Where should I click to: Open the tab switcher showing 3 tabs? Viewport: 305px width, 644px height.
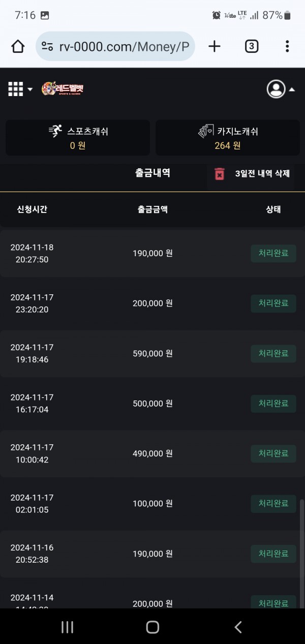[x=251, y=47]
